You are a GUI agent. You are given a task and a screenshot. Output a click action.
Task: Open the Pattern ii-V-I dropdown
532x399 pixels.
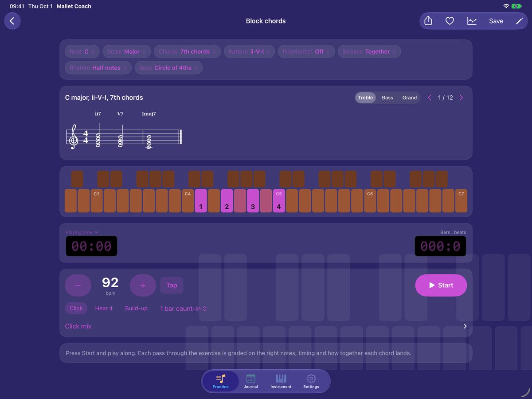coord(250,51)
